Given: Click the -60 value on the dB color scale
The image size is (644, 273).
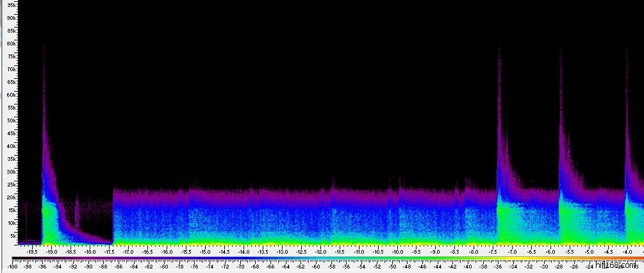Looking at the screenshot, I should click(x=316, y=266).
